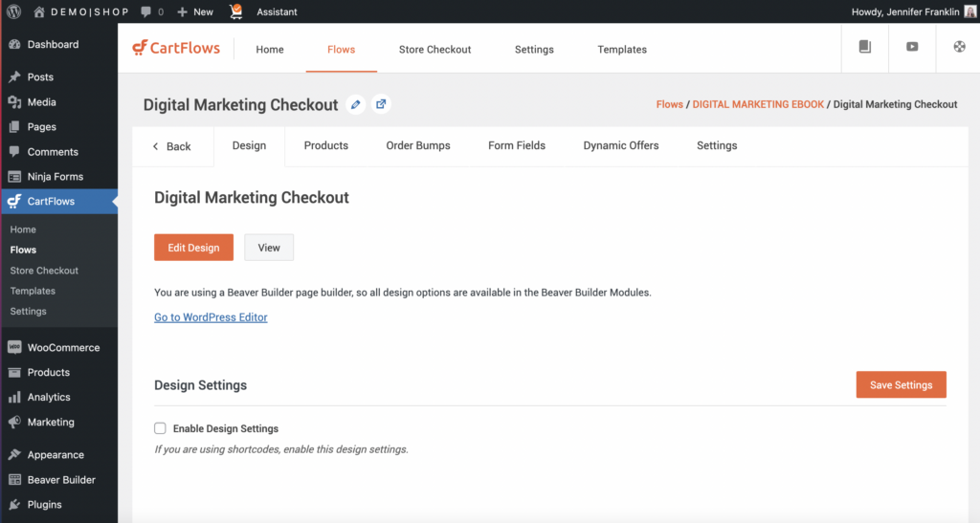This screenshot has width=980, height=523.
Task: Click the Appearance brush icon
Action: (14, 454)
